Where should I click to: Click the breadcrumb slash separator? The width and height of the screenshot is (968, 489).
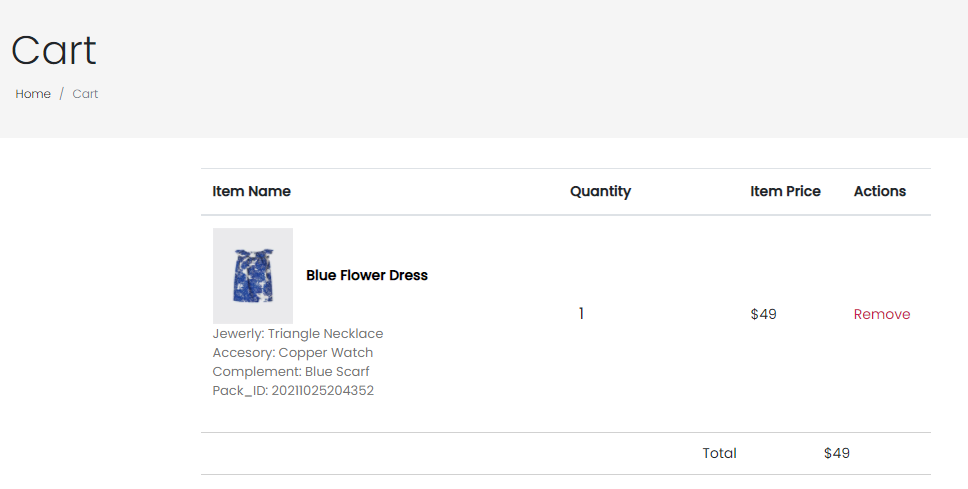click(61, 94)
